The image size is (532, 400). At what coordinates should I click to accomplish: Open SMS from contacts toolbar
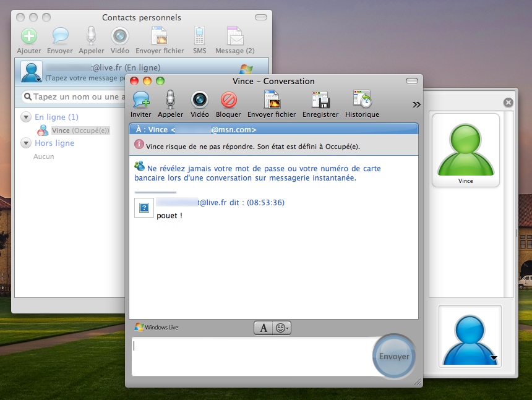(199, 36)
